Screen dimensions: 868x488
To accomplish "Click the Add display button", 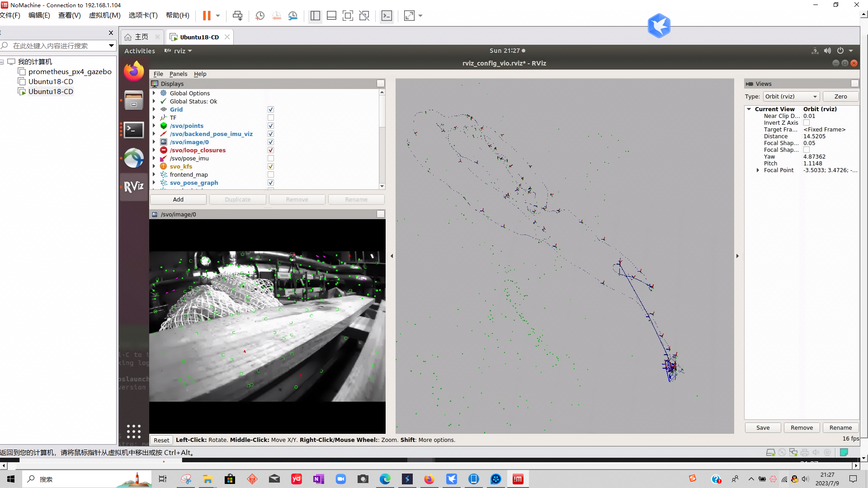I will 178,199.
